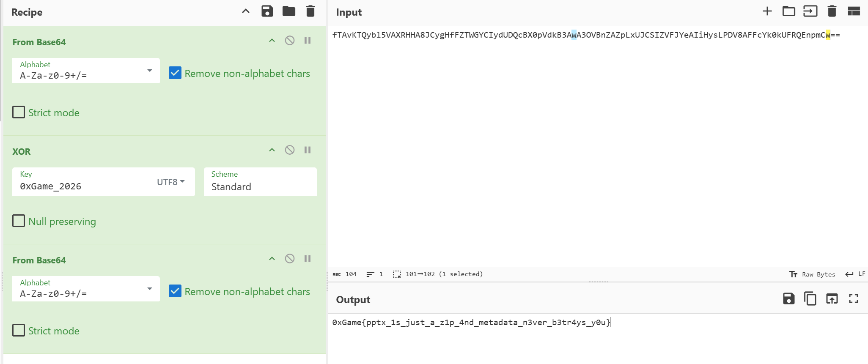This screenshot has width=868, height=364.
Task: Set breakpoint on first From Base64
Action: coord(308,41)
